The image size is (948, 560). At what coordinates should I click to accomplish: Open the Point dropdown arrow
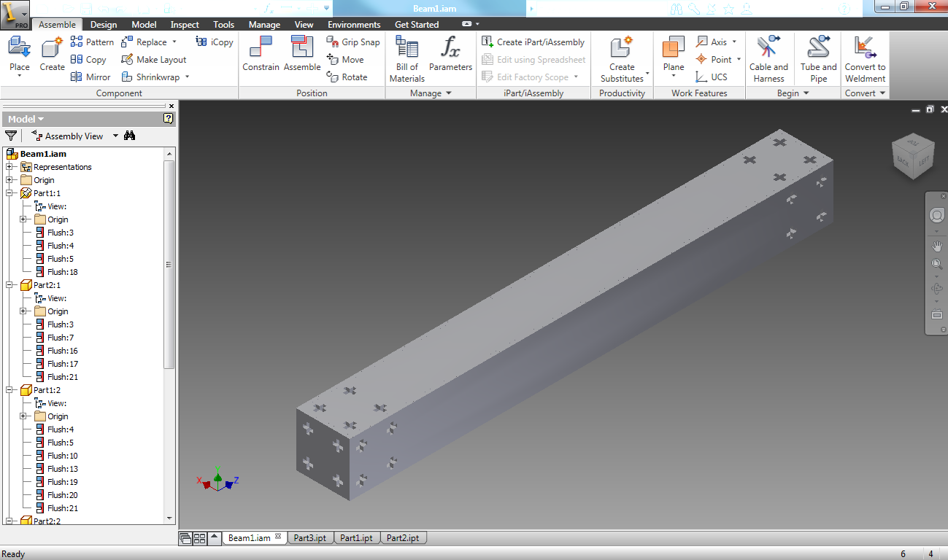coord(739,60)
